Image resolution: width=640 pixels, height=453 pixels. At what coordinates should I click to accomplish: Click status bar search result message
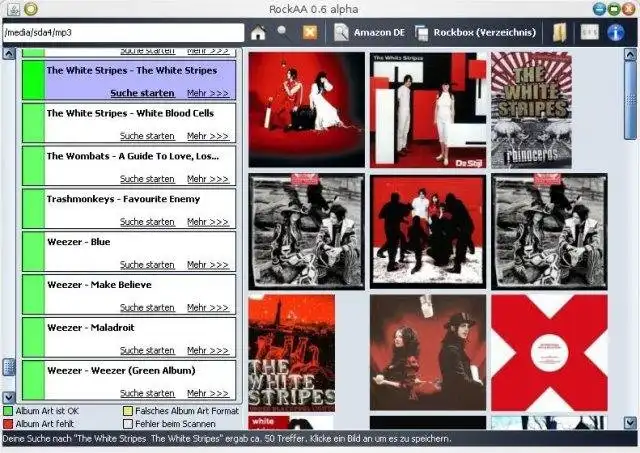pos(227,439)
